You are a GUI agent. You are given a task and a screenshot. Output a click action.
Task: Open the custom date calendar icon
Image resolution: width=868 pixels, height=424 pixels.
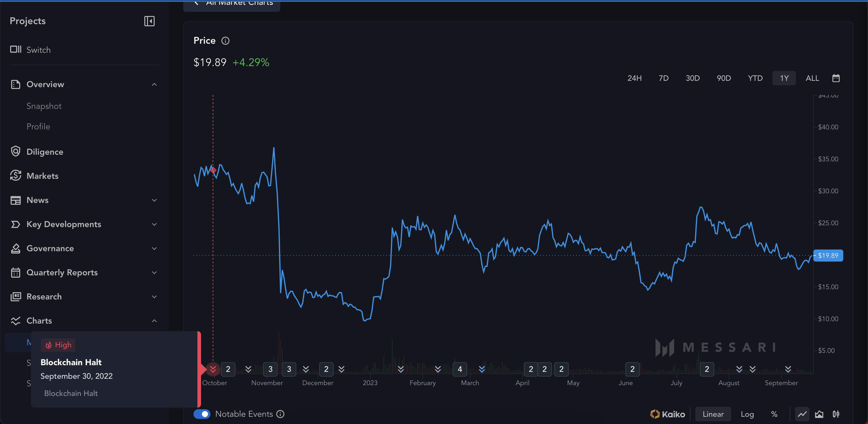(836, 78)
